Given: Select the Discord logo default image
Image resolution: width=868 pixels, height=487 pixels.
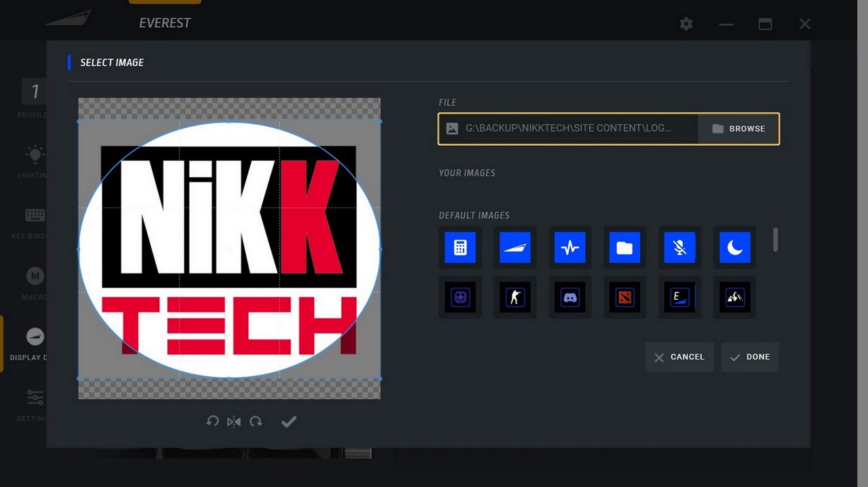Looking at the screenshot, I should click(570, 297).
